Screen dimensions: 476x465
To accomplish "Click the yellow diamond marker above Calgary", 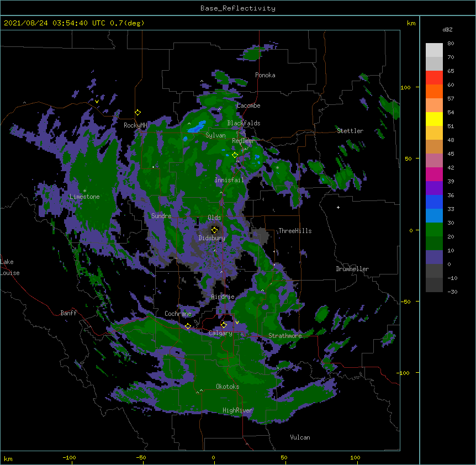I will [224, 325].
